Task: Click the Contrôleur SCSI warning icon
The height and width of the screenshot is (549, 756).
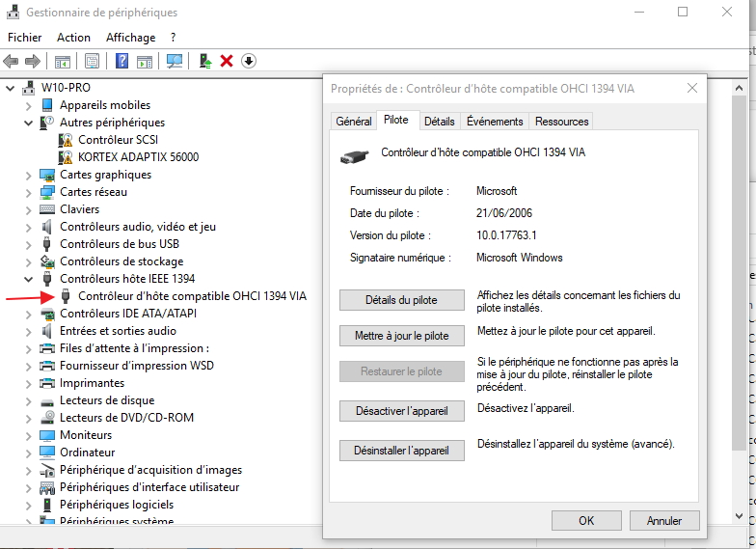Action: [x=66, y=140]
